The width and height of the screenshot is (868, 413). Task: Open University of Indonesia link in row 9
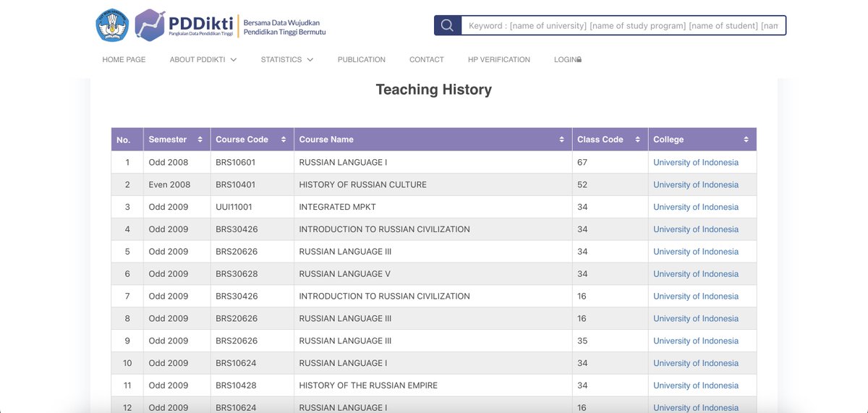696,341
